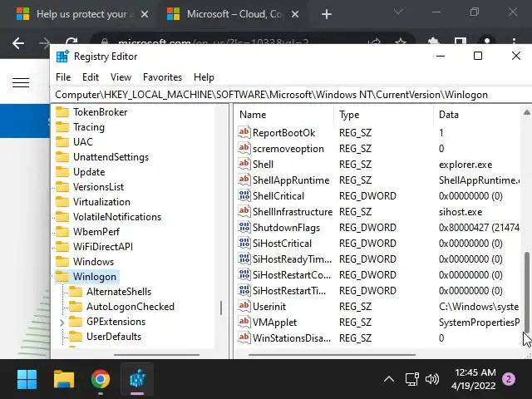Select the VersionsList key

[98, 186]
